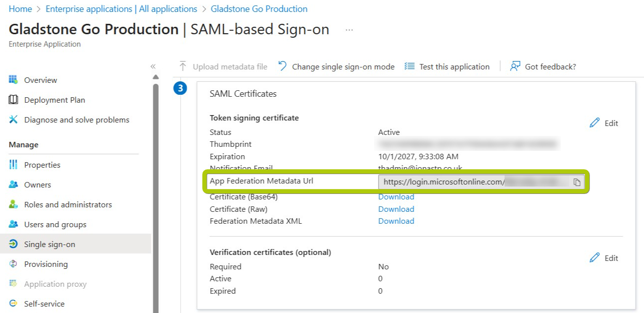Open the Overview page
Screen dimensions: 644x313
click(40, 80)
